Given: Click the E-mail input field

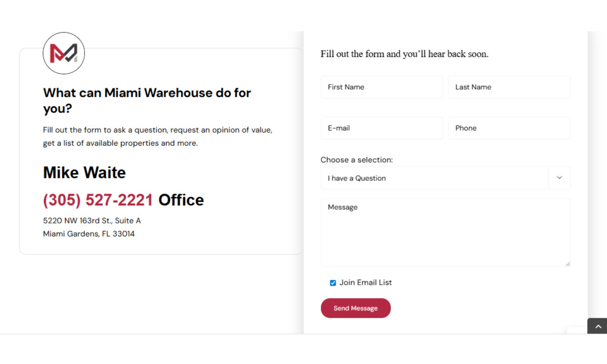Looking at the screenshot, I should point(381,128).
